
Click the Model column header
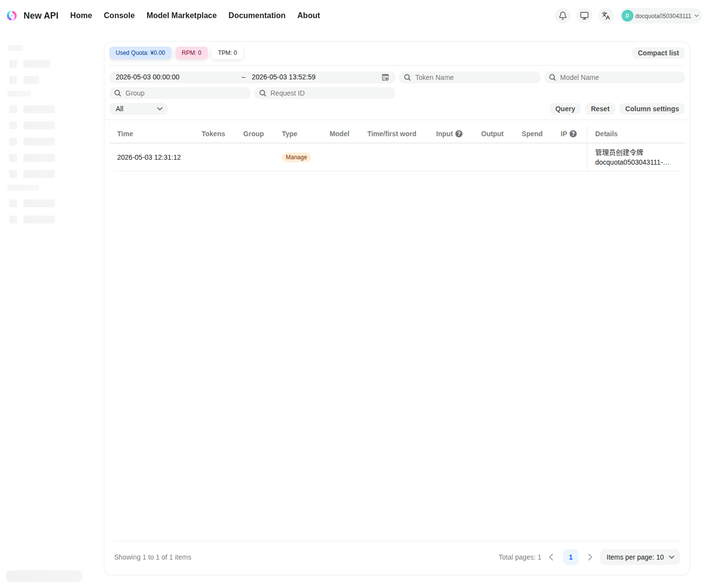tap(339, 134)
